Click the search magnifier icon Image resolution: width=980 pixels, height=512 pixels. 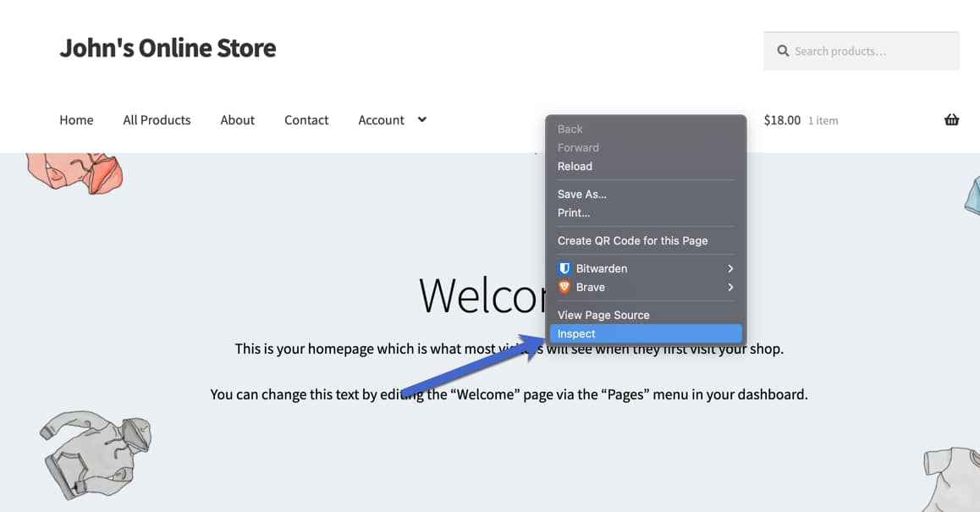tap(783, 51)
